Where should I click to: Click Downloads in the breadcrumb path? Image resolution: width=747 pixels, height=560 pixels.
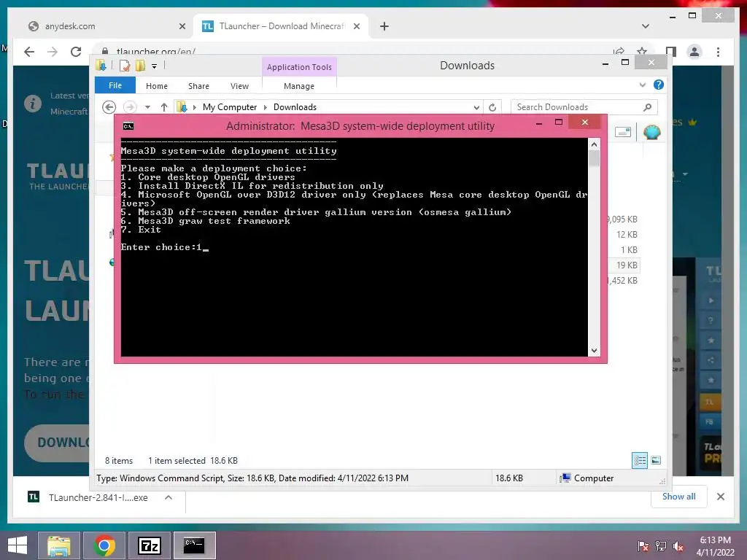pos(295,107)
